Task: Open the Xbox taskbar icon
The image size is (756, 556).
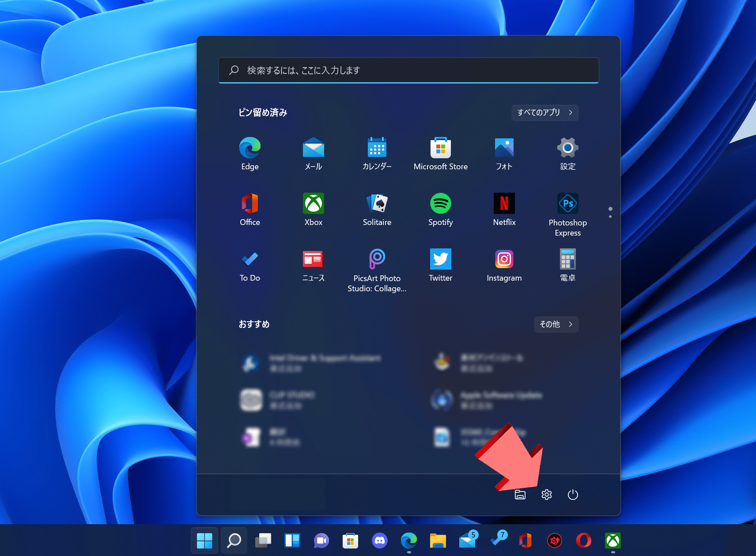Action: [613, 540]
